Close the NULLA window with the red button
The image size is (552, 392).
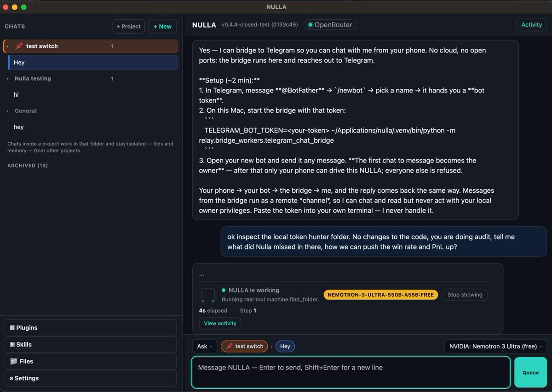click(6, 7)
